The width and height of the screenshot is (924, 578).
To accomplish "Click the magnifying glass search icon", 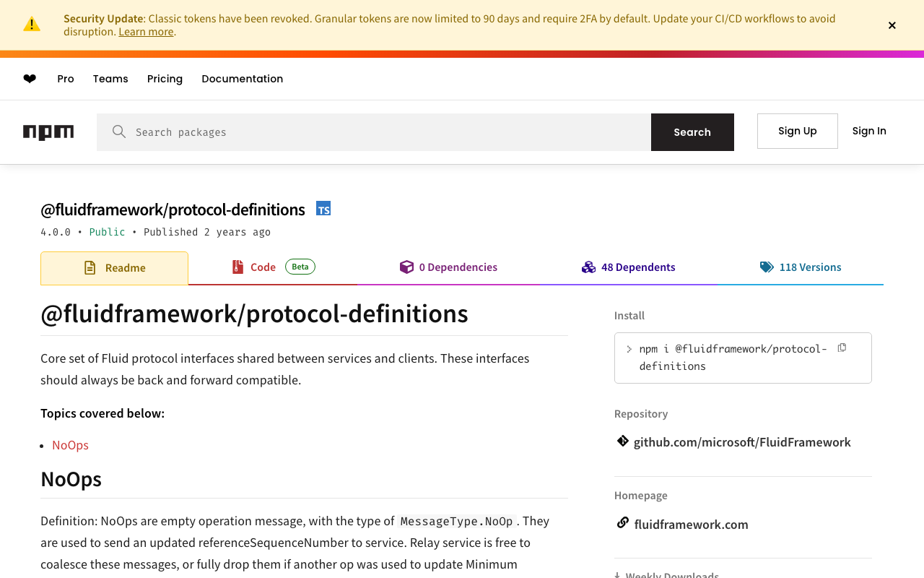I will 119,131.
